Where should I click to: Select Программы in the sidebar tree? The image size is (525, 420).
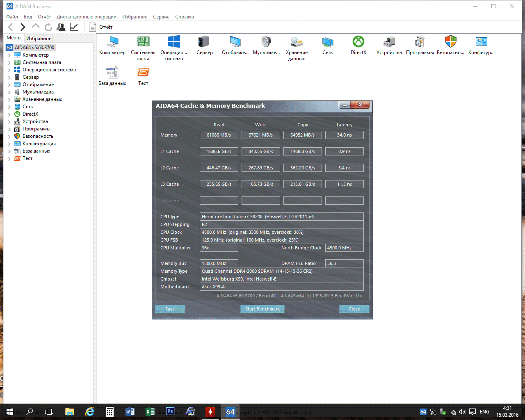(37, 129)
